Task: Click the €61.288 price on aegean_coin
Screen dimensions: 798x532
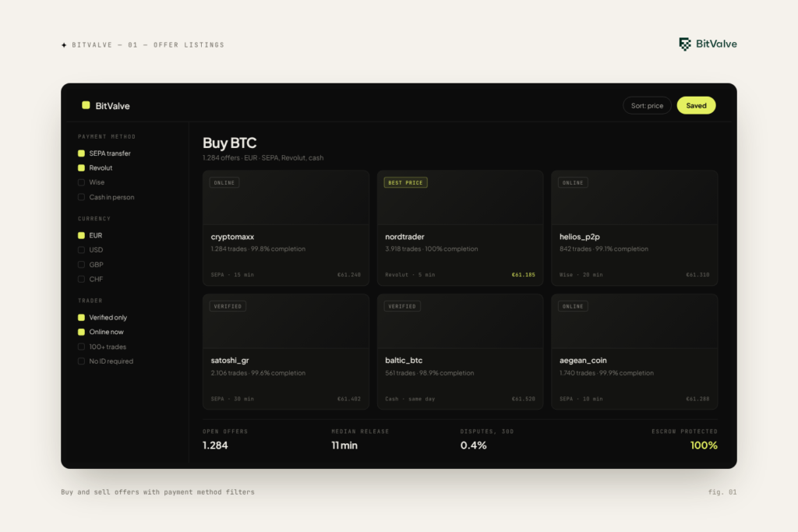Action: (x=697, y=399)
